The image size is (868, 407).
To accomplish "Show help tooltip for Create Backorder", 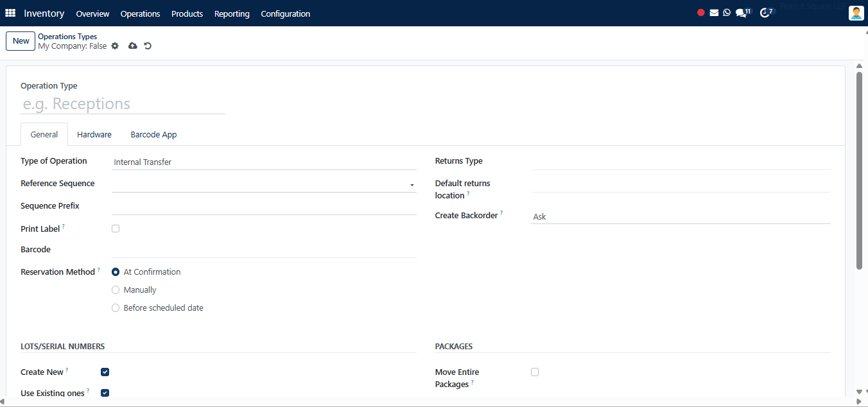I will tap(501, 213).
